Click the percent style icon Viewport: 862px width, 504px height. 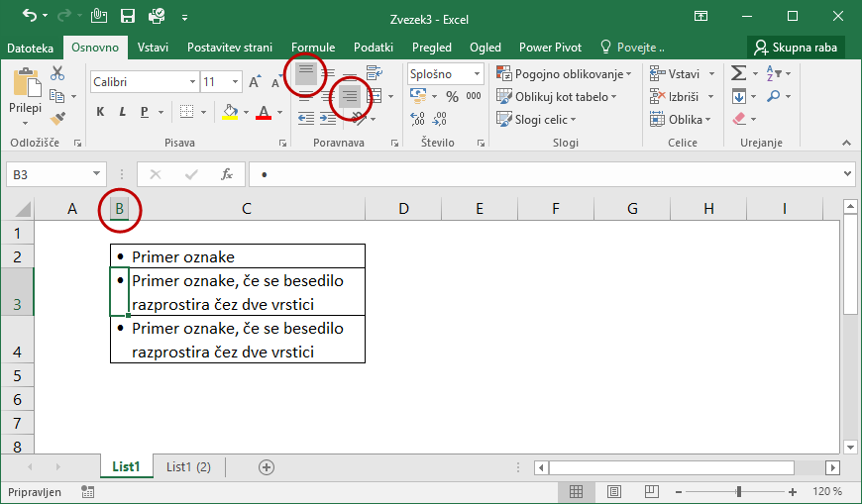(452, 97)
